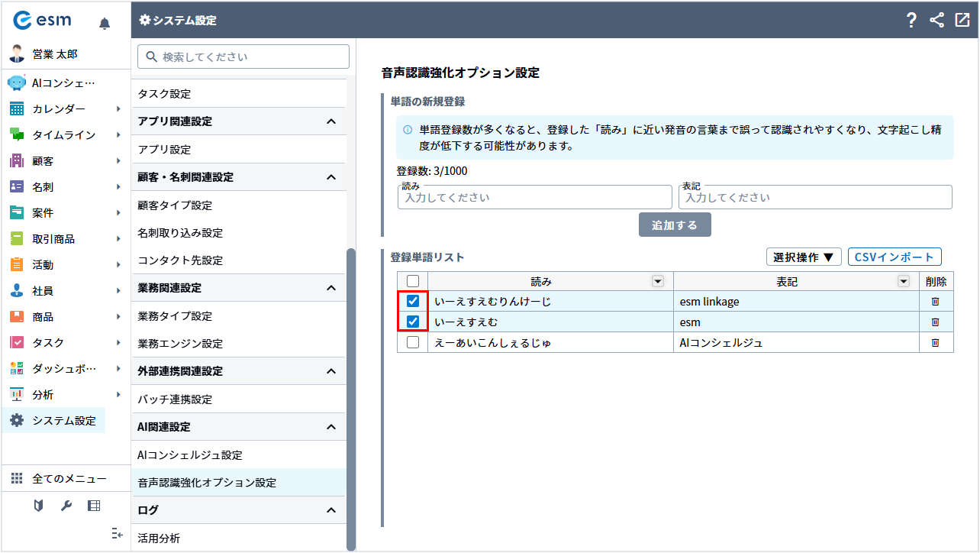This screenshot has width=980, height=553.
Task: Delete the esm linkage row with trash icon
Action: coord(935,302)
